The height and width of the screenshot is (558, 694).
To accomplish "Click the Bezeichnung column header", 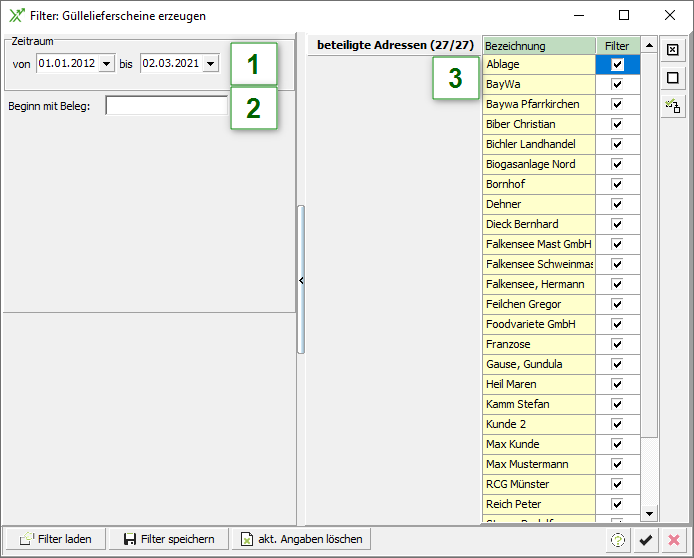I will (538, 46).
